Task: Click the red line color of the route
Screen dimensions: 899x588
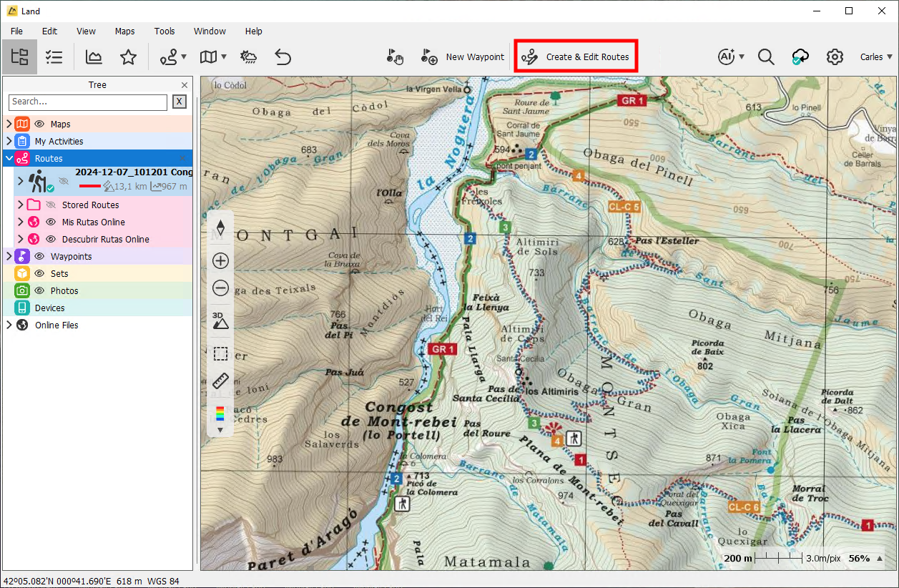Action: click(x=90, y=187)
